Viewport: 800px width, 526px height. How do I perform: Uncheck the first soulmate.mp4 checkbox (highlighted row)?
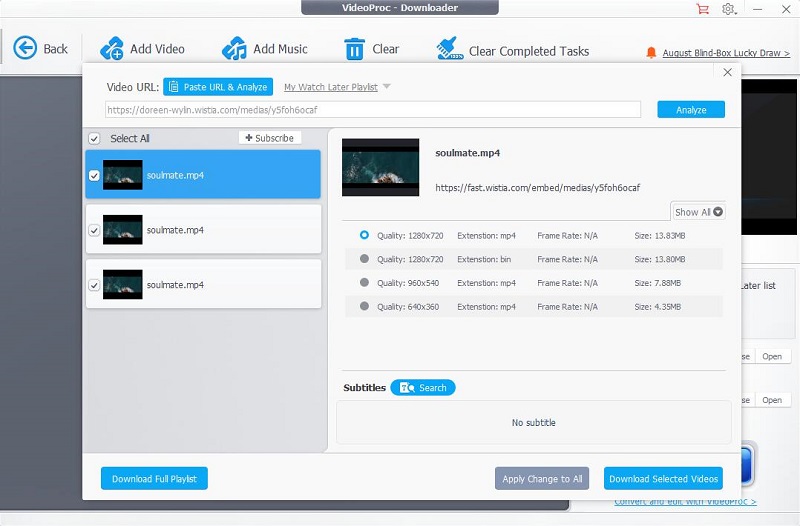point(94,176)
